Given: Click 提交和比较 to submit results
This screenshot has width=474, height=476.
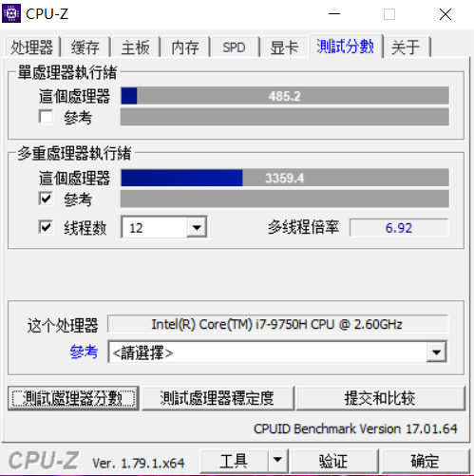Looking at the screenshot, I should click(380, 398).
